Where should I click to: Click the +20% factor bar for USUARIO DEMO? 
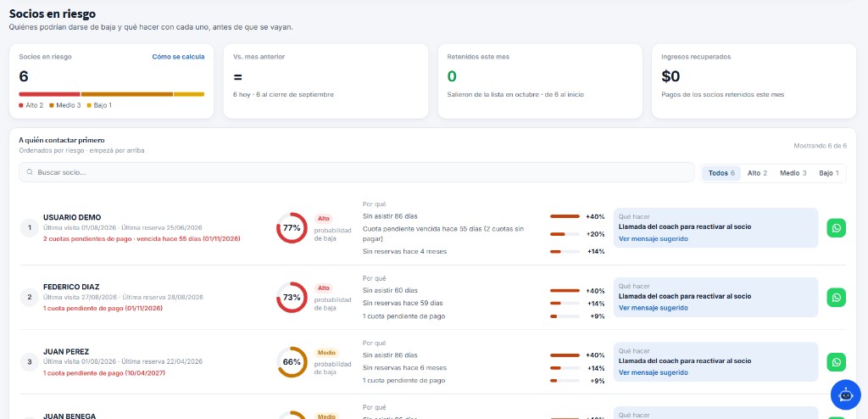[x=565, y=234]
